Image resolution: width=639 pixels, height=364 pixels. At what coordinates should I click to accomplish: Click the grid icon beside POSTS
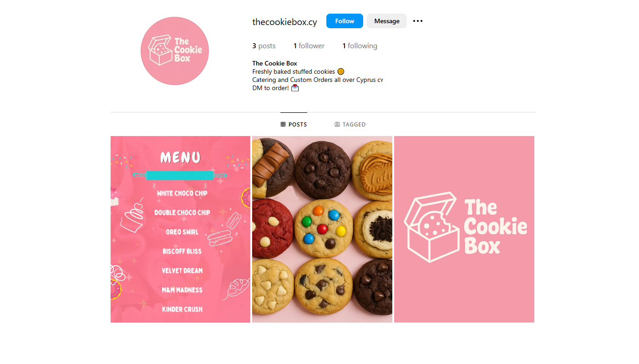(283, 124)
